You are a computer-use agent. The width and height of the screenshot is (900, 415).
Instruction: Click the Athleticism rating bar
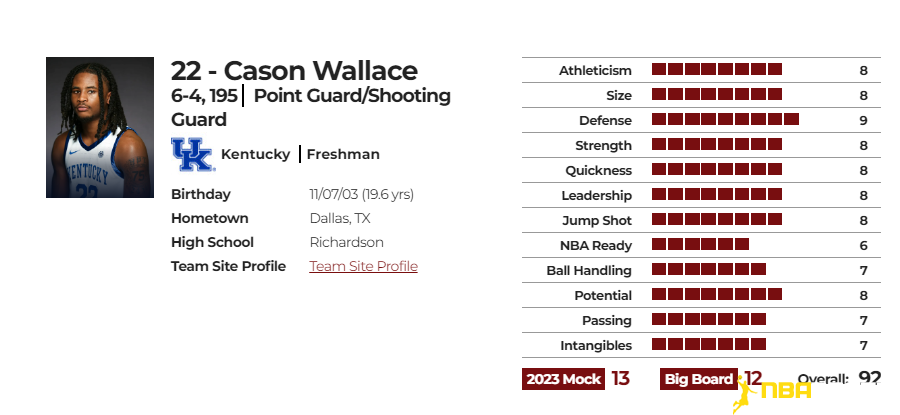(x=717, y=69)
